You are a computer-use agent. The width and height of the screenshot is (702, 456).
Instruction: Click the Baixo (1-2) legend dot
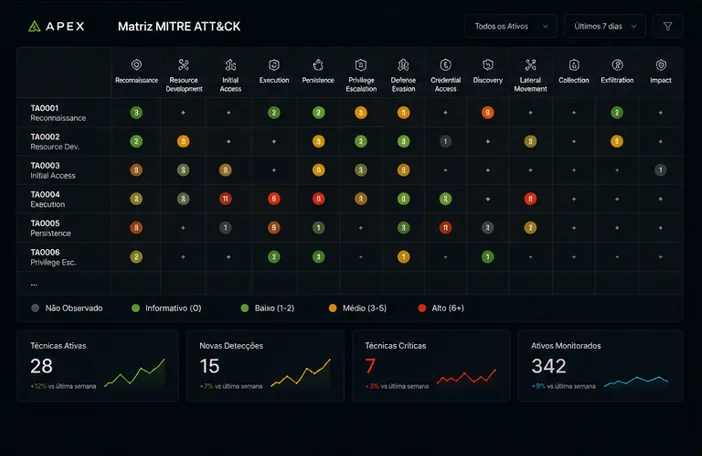(x=244, y=308)
